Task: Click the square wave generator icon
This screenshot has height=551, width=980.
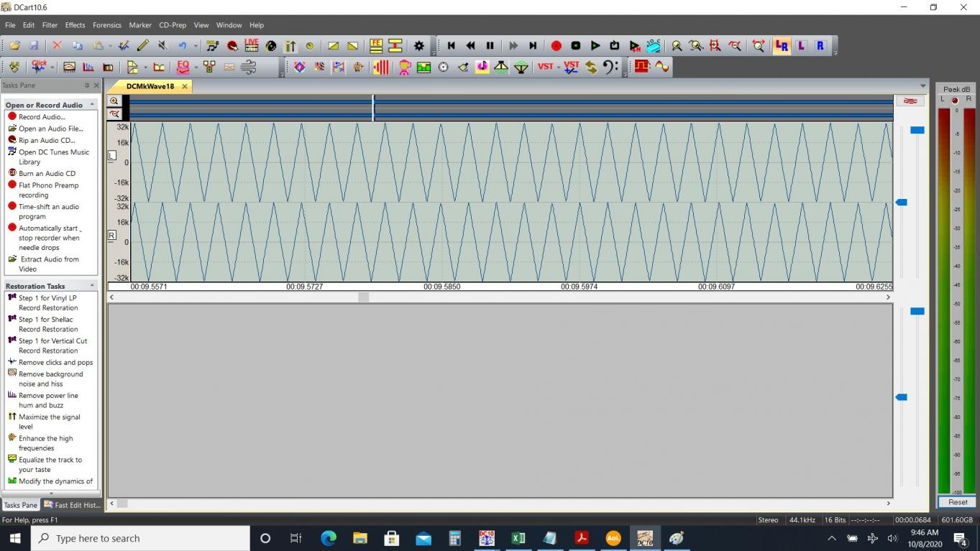Action: tap(642, 67)
